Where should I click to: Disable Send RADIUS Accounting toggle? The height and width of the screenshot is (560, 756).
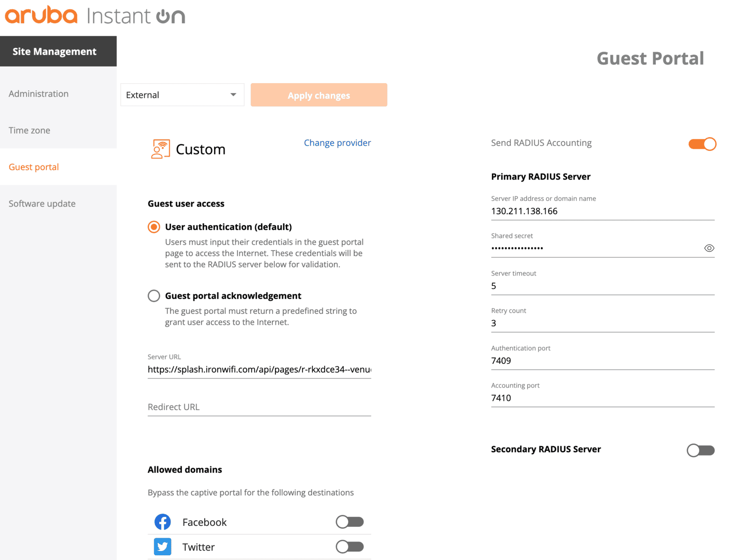click(702, 144)
